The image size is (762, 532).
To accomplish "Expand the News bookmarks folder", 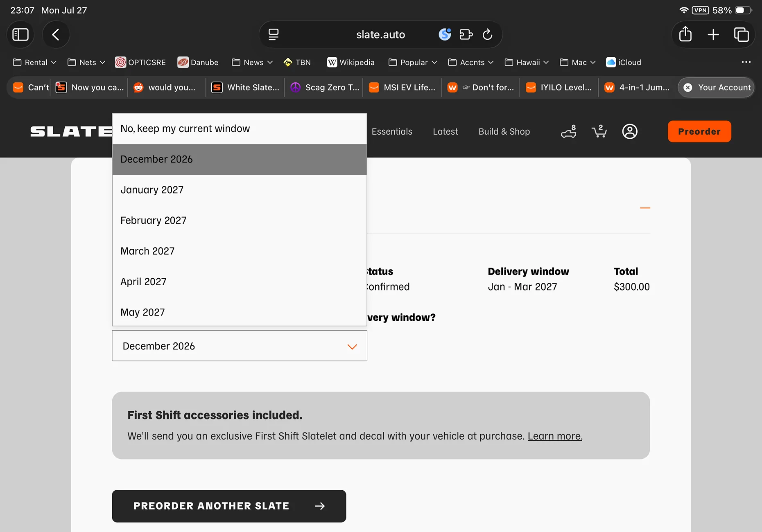I will tap(252, 62).
